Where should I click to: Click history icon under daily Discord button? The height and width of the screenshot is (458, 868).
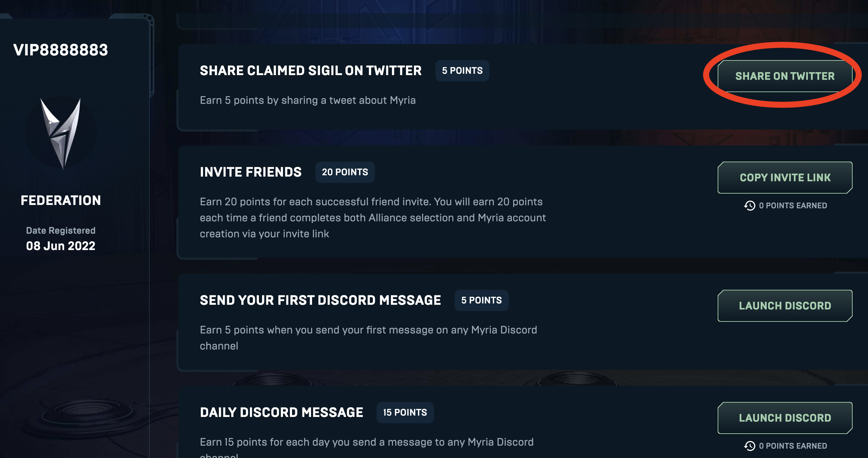pos(749,446)
